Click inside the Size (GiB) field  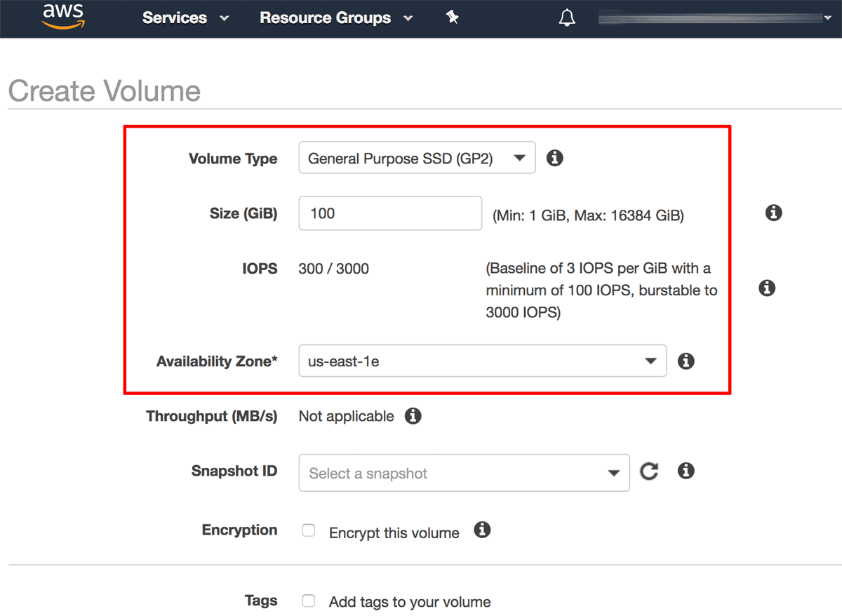click(389, 213)
